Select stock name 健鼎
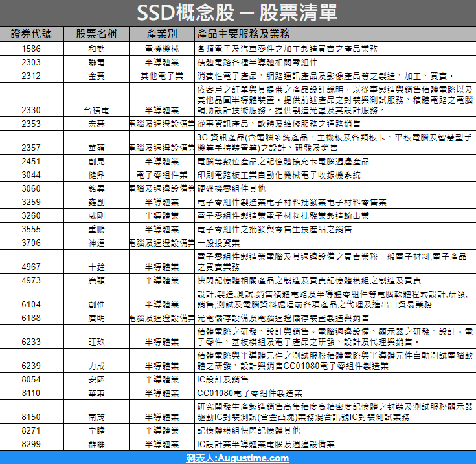This screenshot has width=476, height=464. click(96, 175)
